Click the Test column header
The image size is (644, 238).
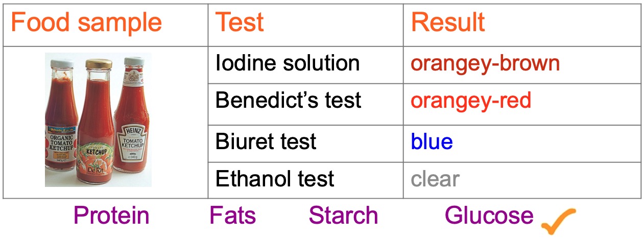click(240, 23)
